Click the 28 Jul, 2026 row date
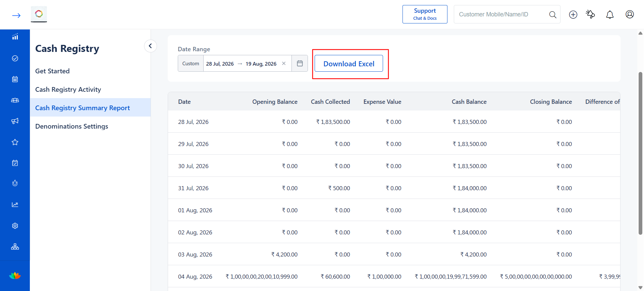This screenshot has height=291, width=644. (193, 122)
